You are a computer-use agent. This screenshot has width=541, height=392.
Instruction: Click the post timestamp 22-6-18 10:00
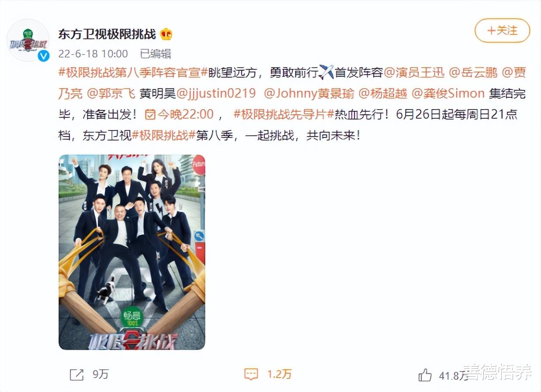tap(93, 54)
